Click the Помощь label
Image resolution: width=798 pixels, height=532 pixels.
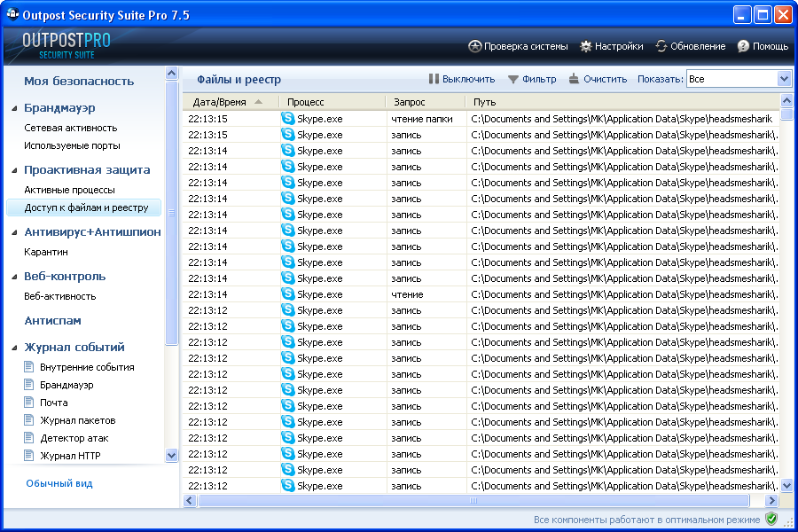(x=771, y=46)
